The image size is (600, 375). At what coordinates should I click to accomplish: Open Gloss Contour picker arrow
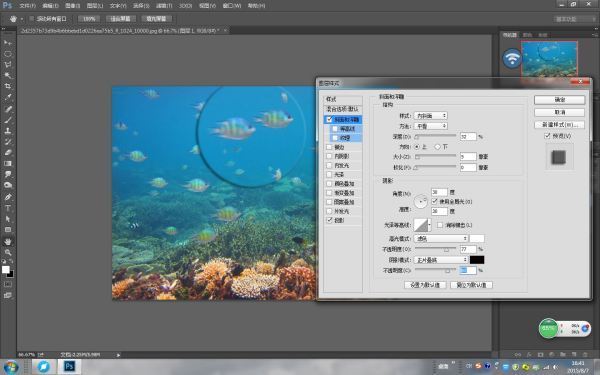[x=429, y=225]
